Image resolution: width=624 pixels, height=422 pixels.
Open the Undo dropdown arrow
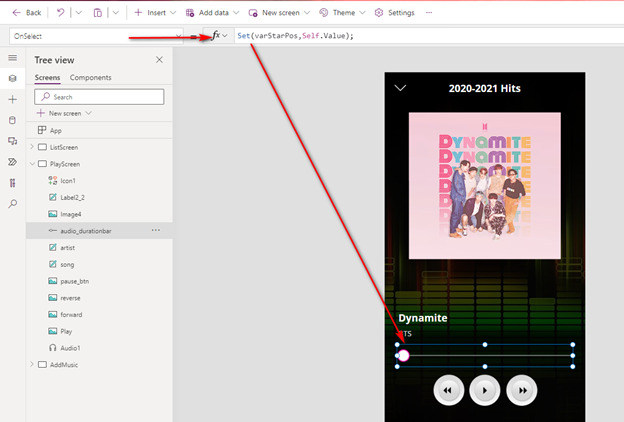pyautogui.click(x=78, y=13)
